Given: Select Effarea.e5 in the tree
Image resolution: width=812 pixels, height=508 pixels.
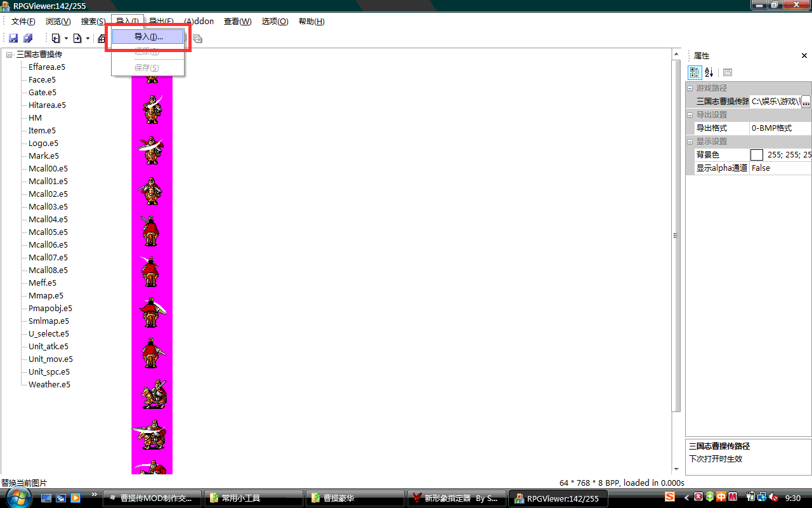Looking at the screenshot, I should point(47,67).
